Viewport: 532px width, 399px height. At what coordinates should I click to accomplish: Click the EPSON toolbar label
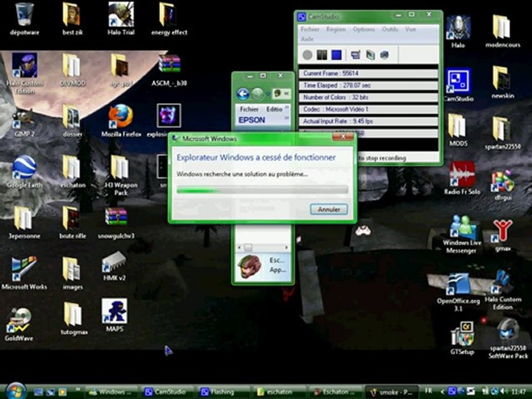[252, 120]
